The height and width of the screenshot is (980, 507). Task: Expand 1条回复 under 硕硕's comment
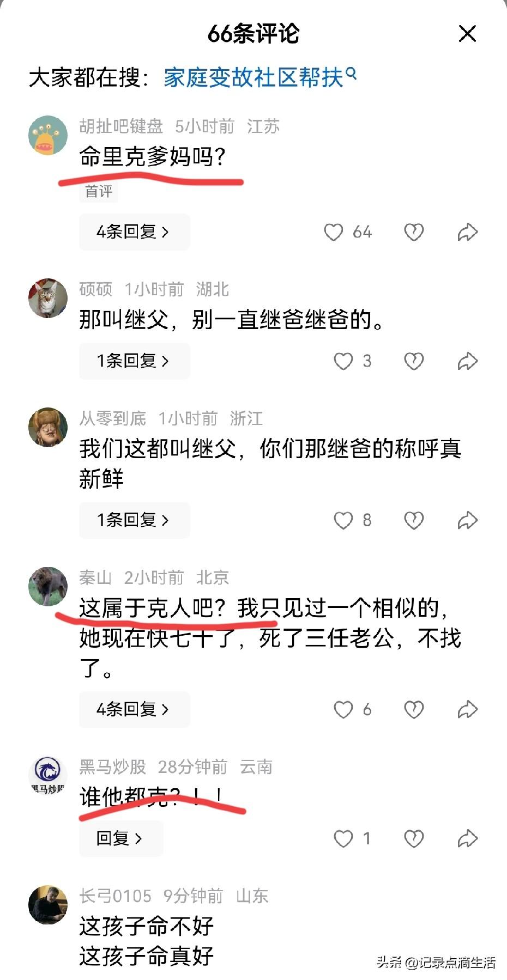click(134, 361)
